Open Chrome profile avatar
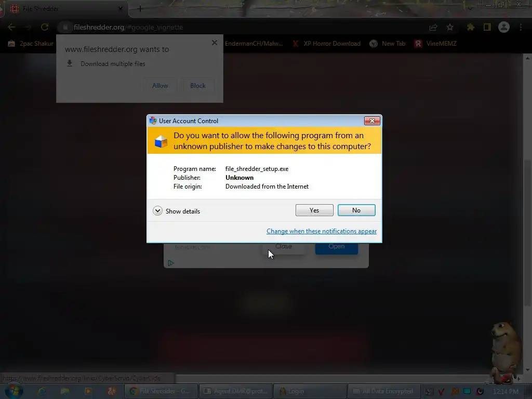 (x=504, y=27)
